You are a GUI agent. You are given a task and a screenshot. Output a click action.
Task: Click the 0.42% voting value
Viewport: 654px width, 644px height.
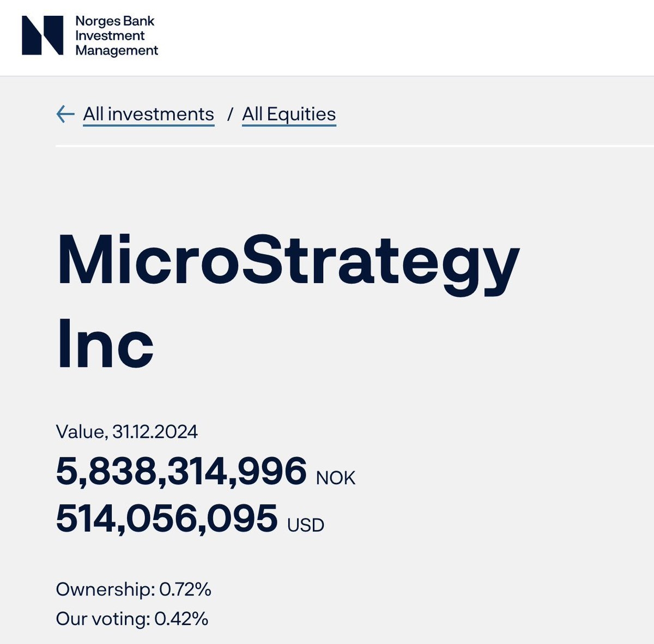click(181, 619)
